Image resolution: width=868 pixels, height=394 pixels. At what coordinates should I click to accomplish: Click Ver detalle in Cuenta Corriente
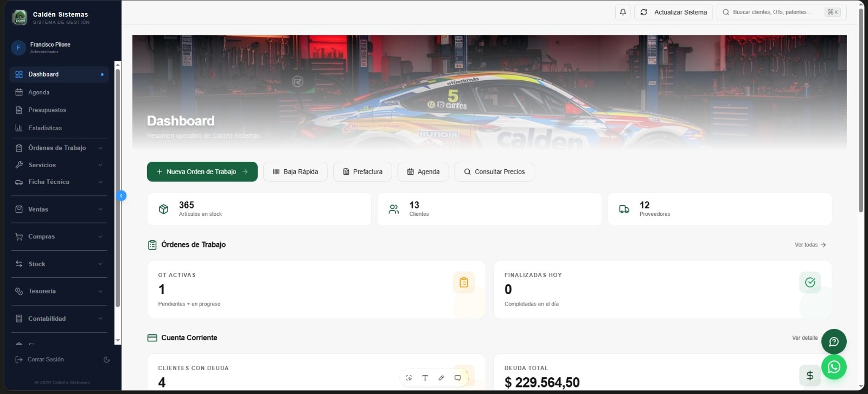[806, 338]
